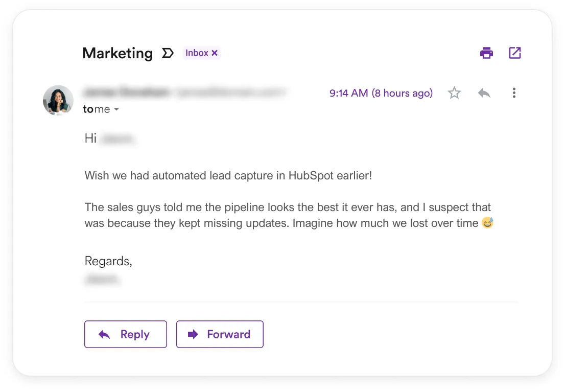Open the email in a new window

(514, 53)
